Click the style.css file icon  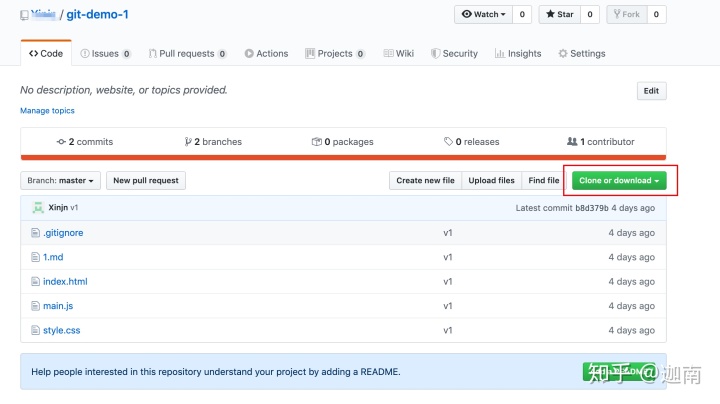click(35, 330)
